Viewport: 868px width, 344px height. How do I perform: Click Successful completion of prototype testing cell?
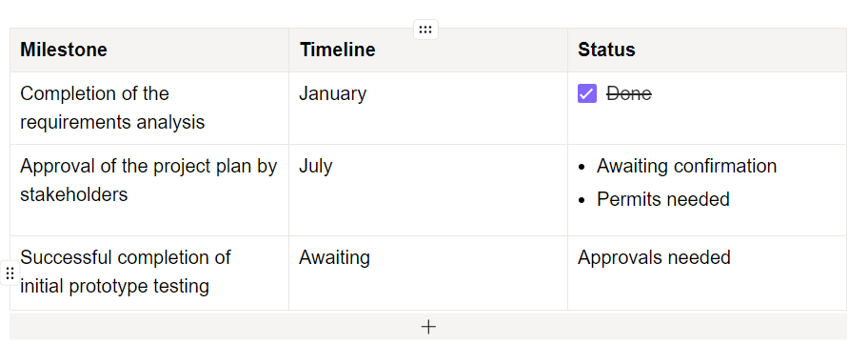[149, 273]
